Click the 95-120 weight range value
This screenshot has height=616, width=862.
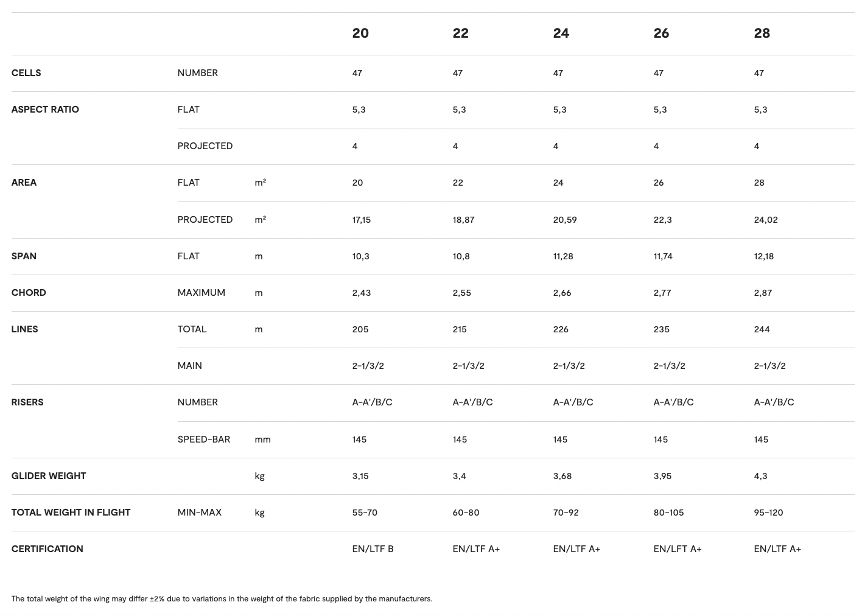[768, 513]
